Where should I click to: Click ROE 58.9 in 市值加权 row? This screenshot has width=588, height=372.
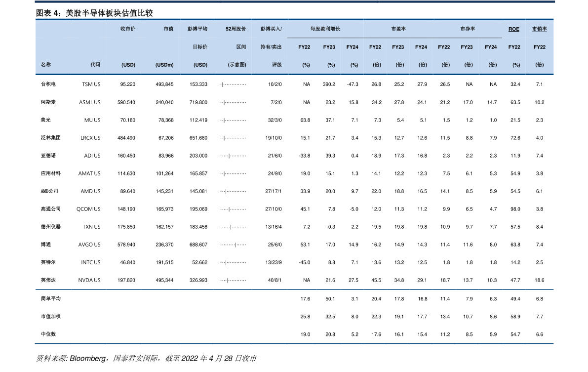pos(515,317)
